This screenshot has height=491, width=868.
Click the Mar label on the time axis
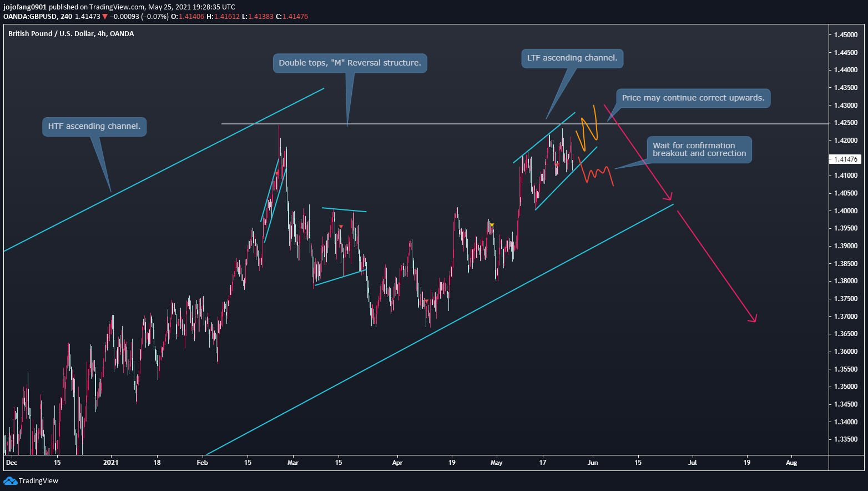point(293,463)
